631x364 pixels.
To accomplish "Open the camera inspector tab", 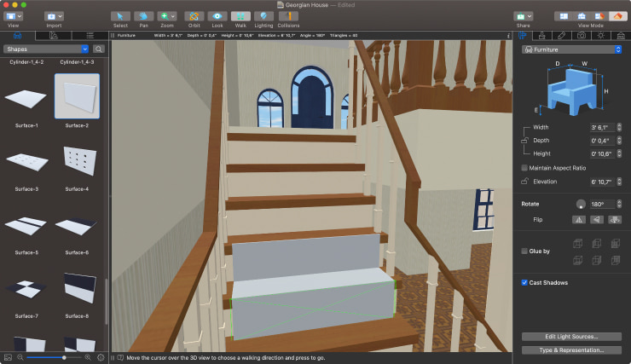I will pyautogui.click(x=582, y=36).
